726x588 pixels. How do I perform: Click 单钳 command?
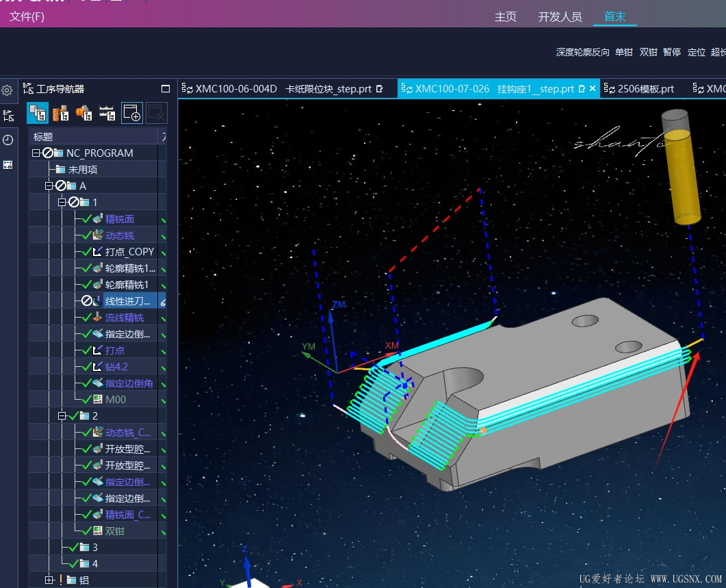623,52
